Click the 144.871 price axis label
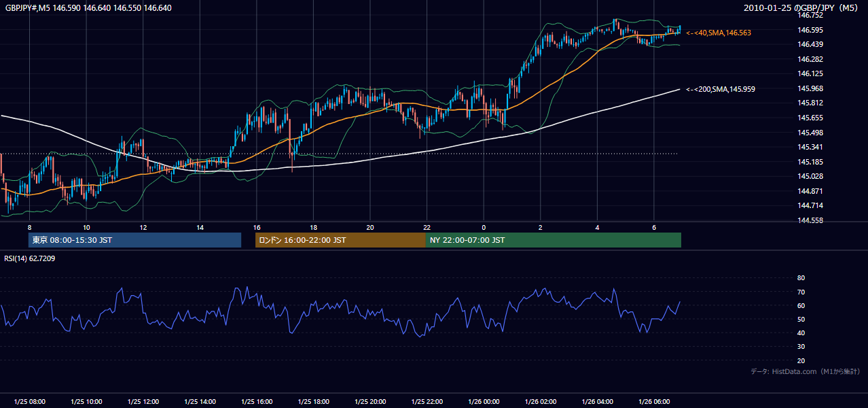The height and width of the screenshot is (408, 868). tap(810, 191)
